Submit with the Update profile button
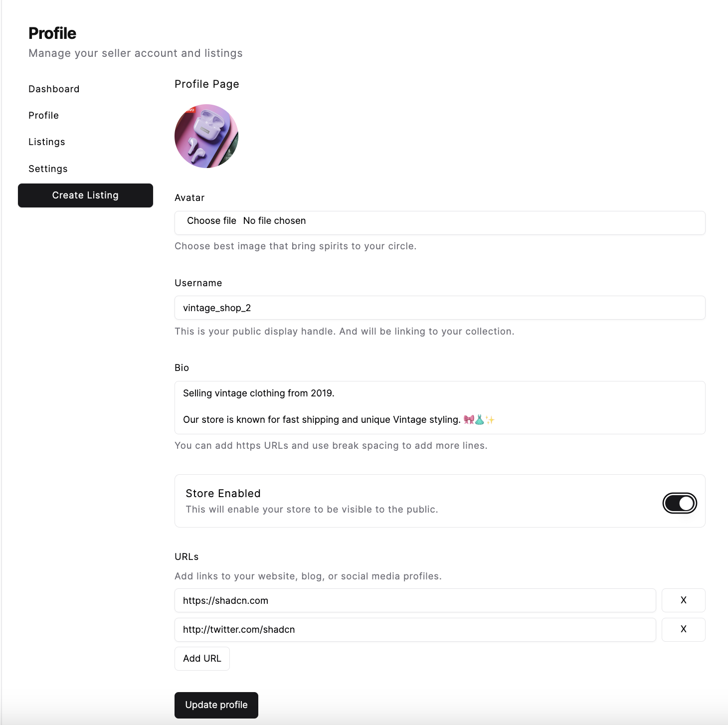 [x=216, y=705]
